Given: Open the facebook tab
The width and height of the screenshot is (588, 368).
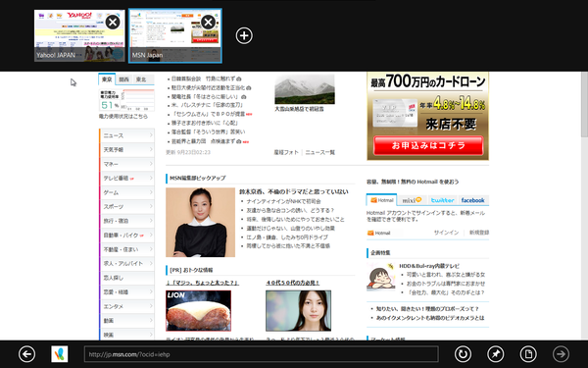Looking at the screenshot, I should click(x=473, y=200).
